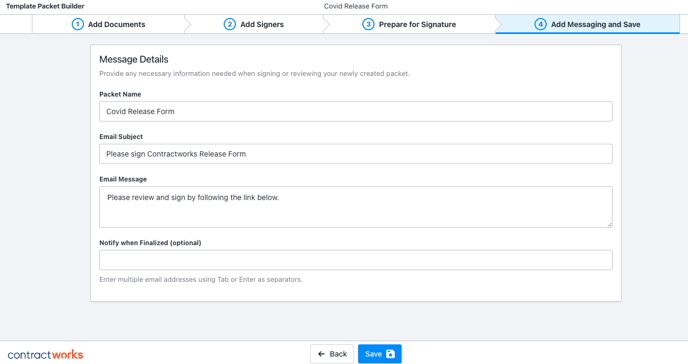Click the step 1 circle icon
This screenshot has width=688, height=364.
pyautogui.click(x=78, y=25)
